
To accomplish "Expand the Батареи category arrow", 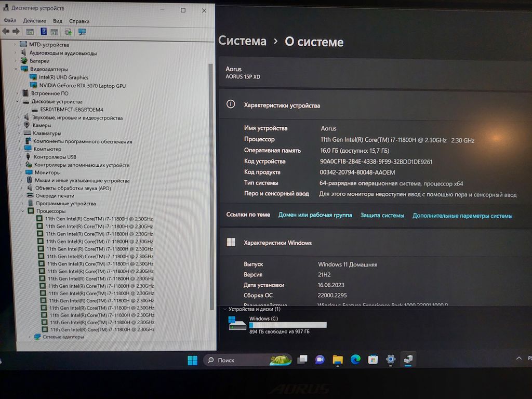I will [x=16, y=60].
